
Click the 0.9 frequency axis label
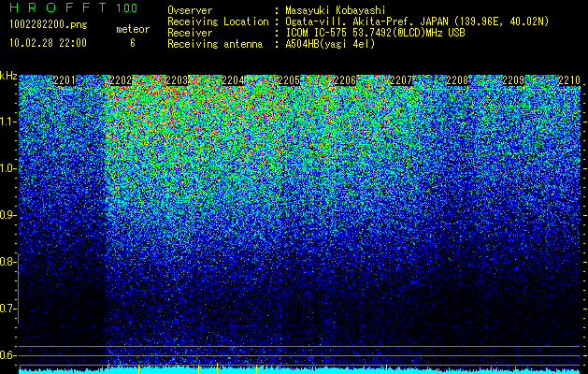(x=8, y=215)
